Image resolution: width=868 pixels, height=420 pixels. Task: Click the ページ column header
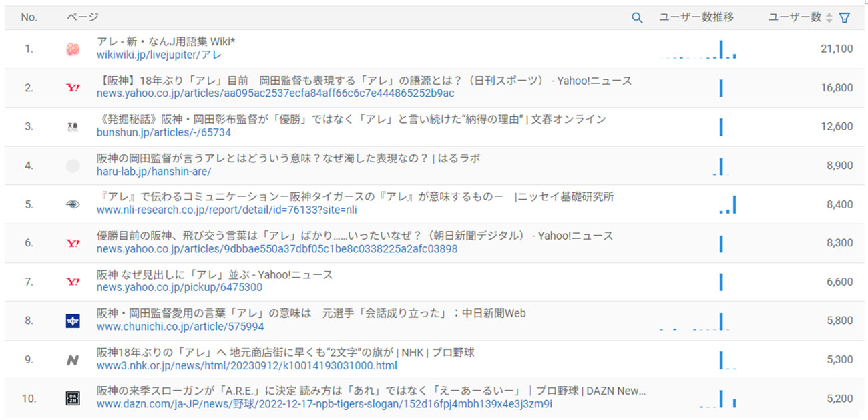click(82, 18)
